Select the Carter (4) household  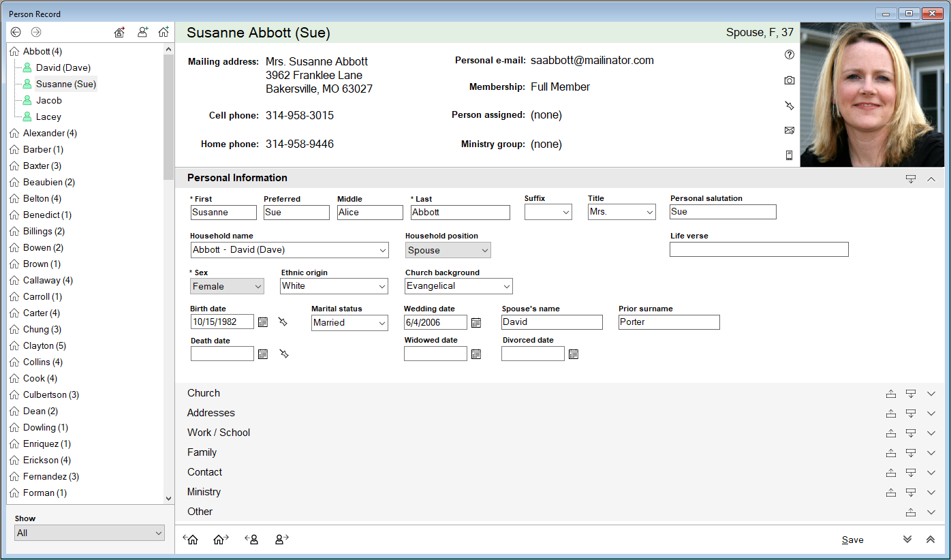tap(41, 313)
